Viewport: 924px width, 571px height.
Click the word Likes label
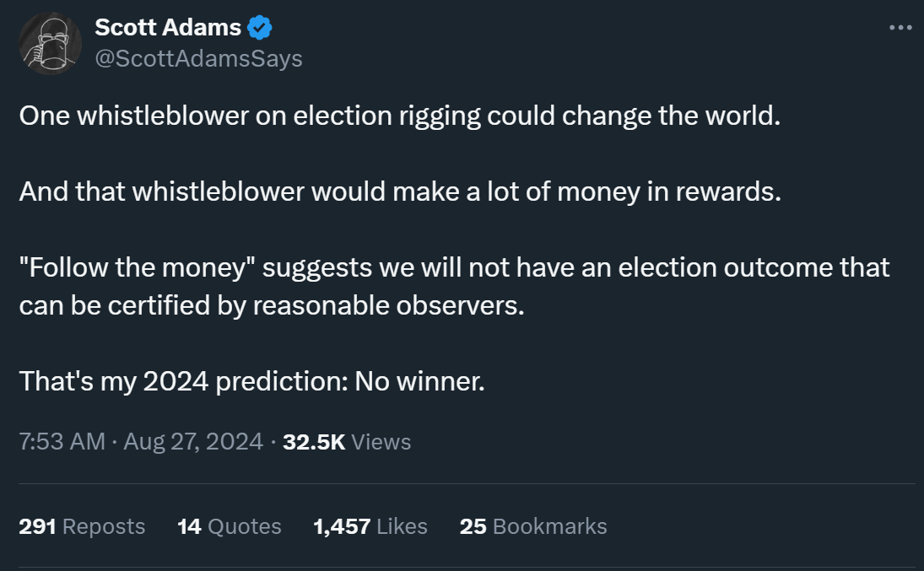coord(402,526)
